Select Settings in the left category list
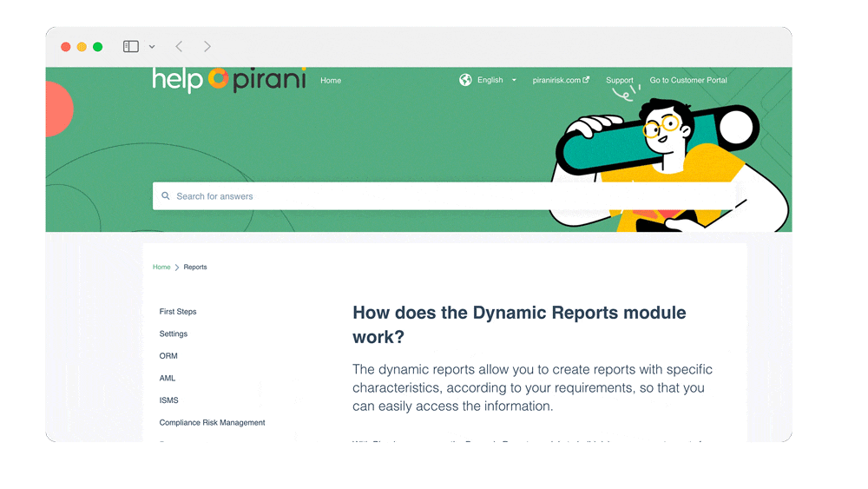 (174, 334)
